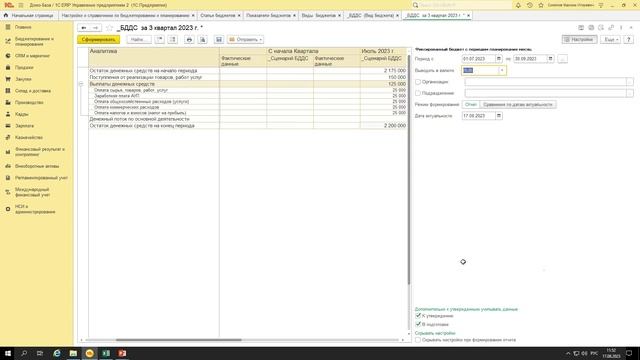This screenshot has width=640, height=360.
Task: Open Склад и доставка section
Action: coord(33,91)
